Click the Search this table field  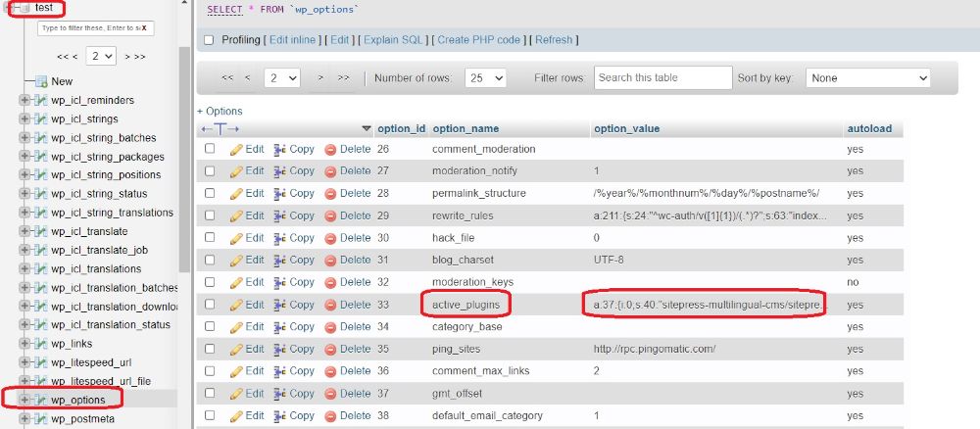coord(663,78)
